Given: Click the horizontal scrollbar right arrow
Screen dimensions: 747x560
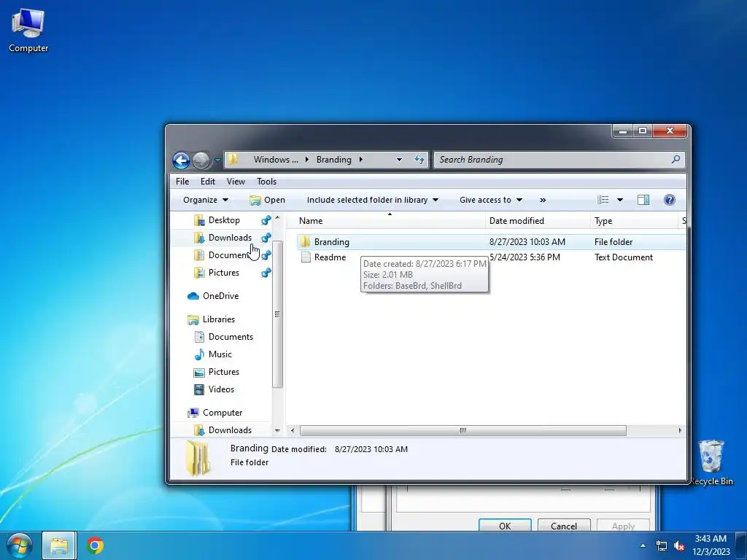Looking at the screenshot, I should 680,430.
